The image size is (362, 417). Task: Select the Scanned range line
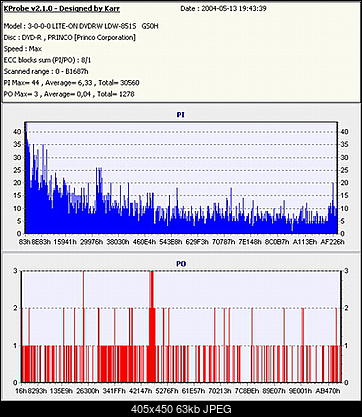click(x=46, y=71)
